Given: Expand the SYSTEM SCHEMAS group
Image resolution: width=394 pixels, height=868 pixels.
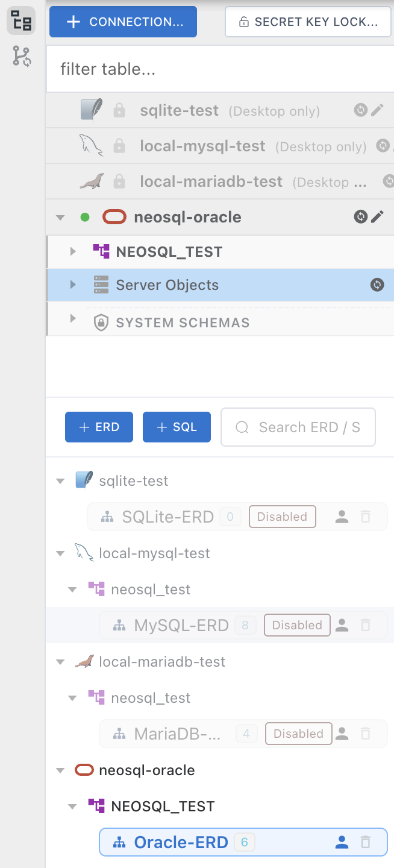Looking at the screenshot, I should [73, 318].
